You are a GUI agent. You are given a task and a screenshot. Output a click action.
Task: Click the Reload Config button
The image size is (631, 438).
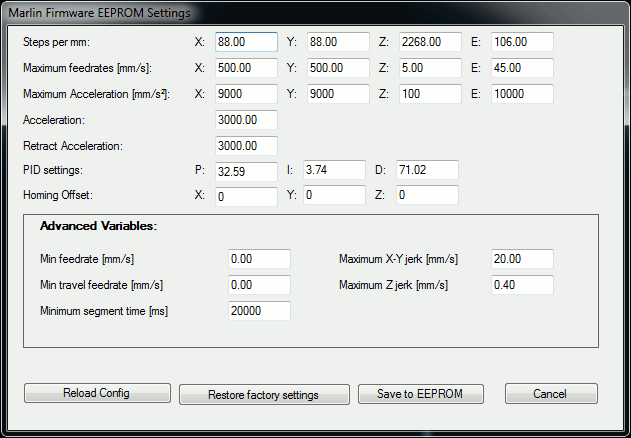[x=97, y=393]
